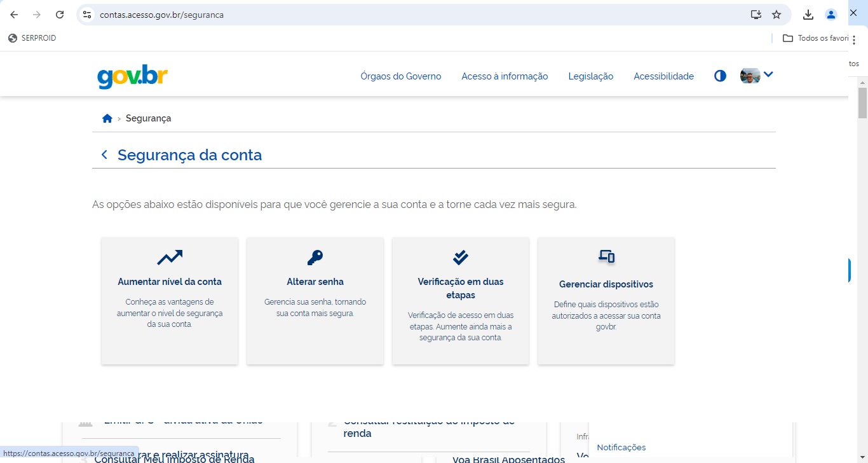Click the upward trend arrow icon

170,258
